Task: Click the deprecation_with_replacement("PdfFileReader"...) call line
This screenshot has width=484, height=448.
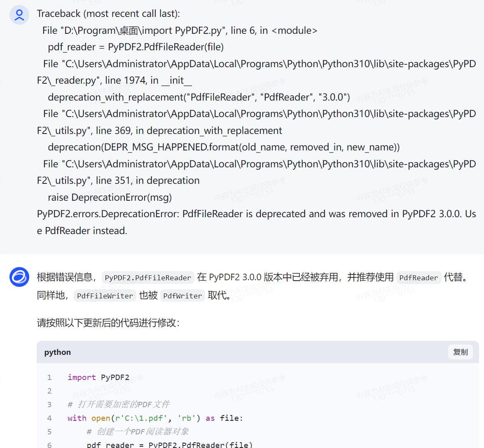Action: pos(199,97)
